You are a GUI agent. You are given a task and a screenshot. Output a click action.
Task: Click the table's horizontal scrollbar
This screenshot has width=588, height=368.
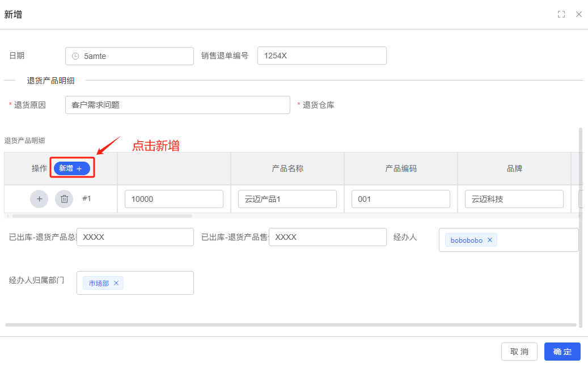click(x=102, y=216)
